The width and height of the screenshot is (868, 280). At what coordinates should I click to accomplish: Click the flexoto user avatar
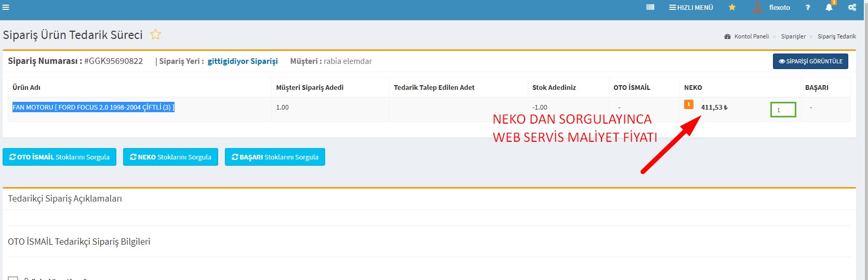click(x=758, y=7)
